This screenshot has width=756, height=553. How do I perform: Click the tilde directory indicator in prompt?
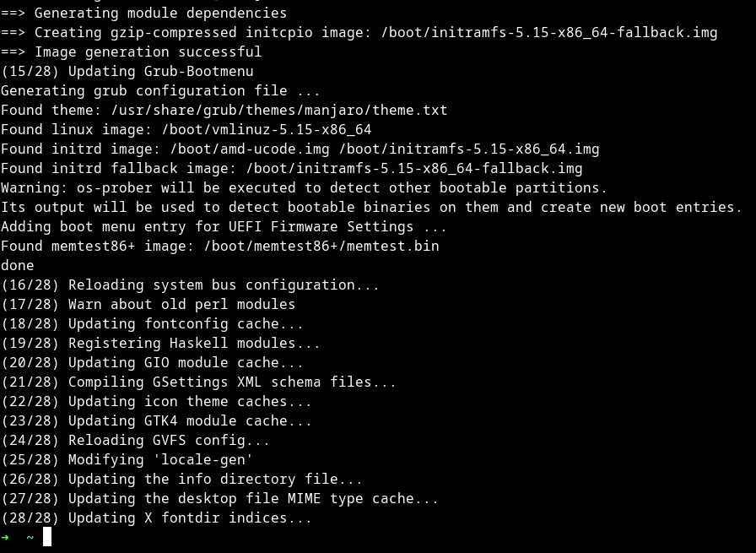(30, 538)
